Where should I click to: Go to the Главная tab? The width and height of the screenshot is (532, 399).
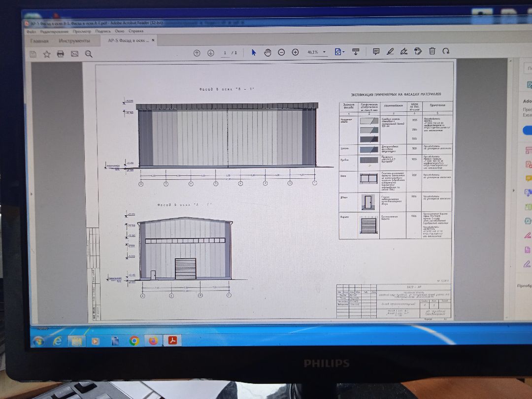[39, 41]
